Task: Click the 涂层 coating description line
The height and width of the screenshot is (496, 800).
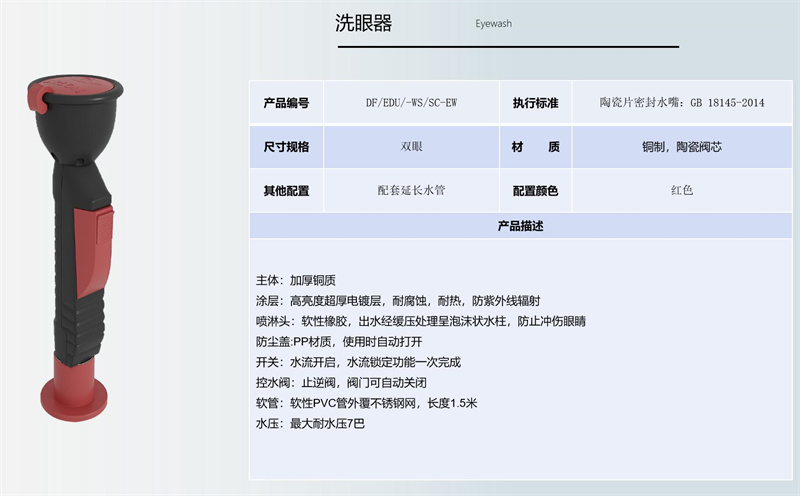Action: pos(398,301)
